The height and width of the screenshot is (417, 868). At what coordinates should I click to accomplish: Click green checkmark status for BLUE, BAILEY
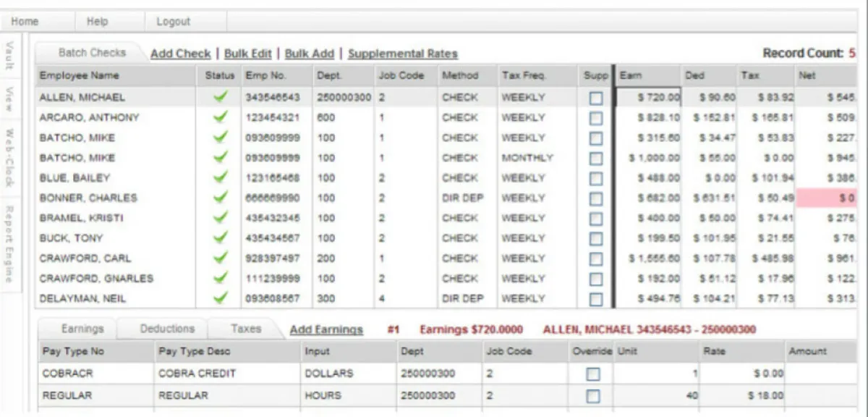coord(221,177)
